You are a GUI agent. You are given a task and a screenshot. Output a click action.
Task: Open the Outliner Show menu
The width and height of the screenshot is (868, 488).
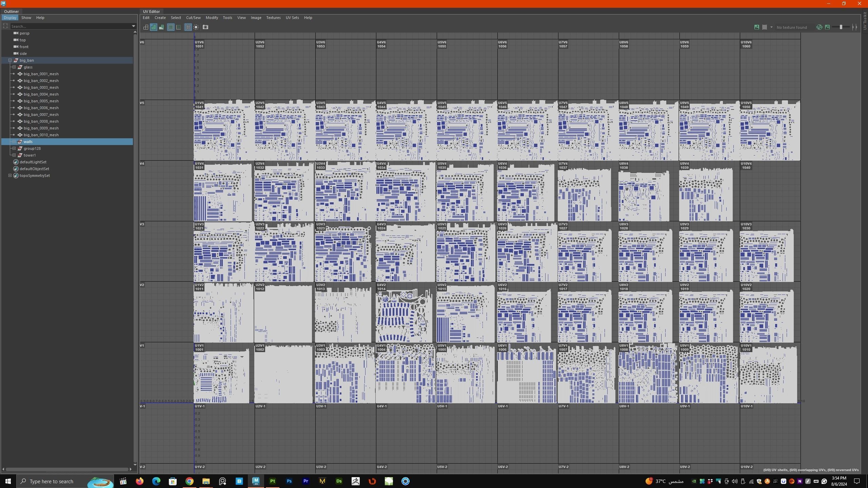tap(26, 18)
